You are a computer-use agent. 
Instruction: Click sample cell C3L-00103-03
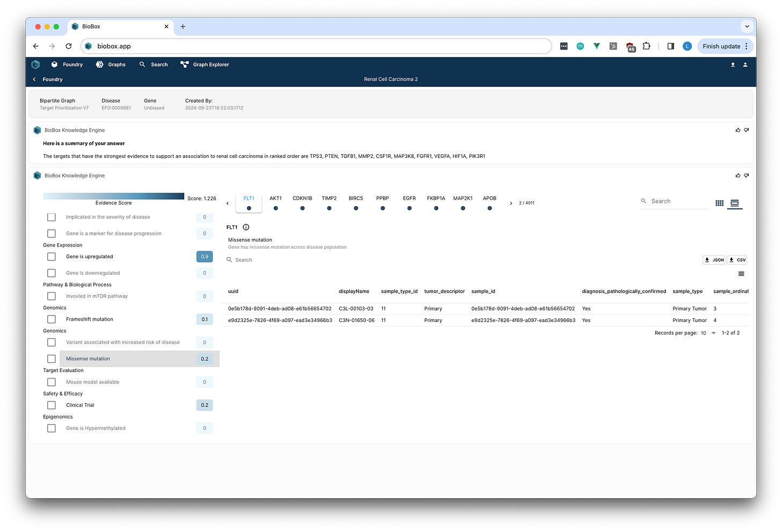(356, 309)
